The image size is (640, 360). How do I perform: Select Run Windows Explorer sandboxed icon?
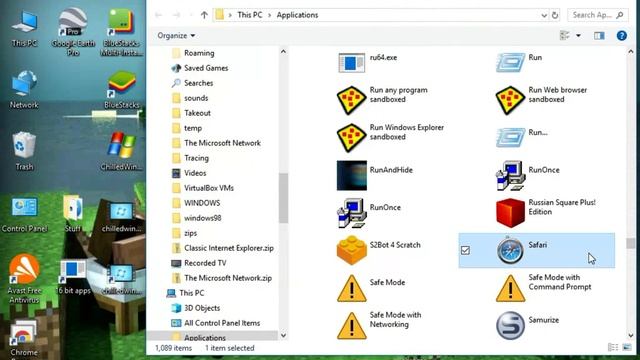(351, 138)
